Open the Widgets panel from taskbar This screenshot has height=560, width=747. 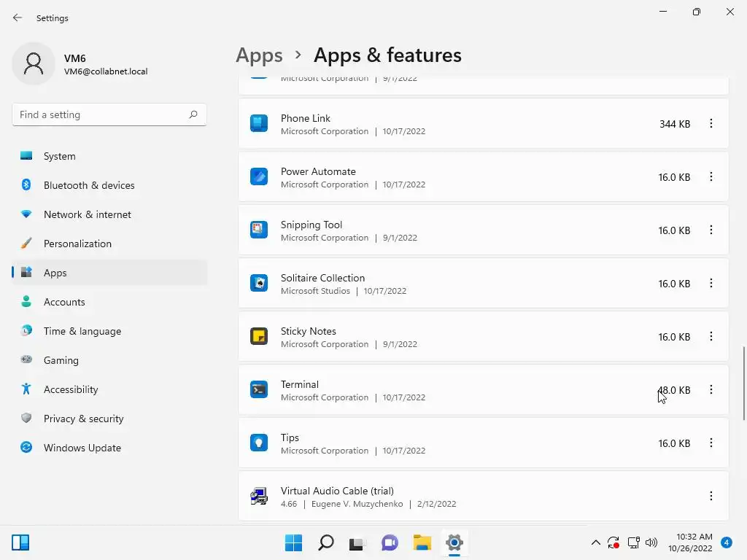(x=20, y=542)
